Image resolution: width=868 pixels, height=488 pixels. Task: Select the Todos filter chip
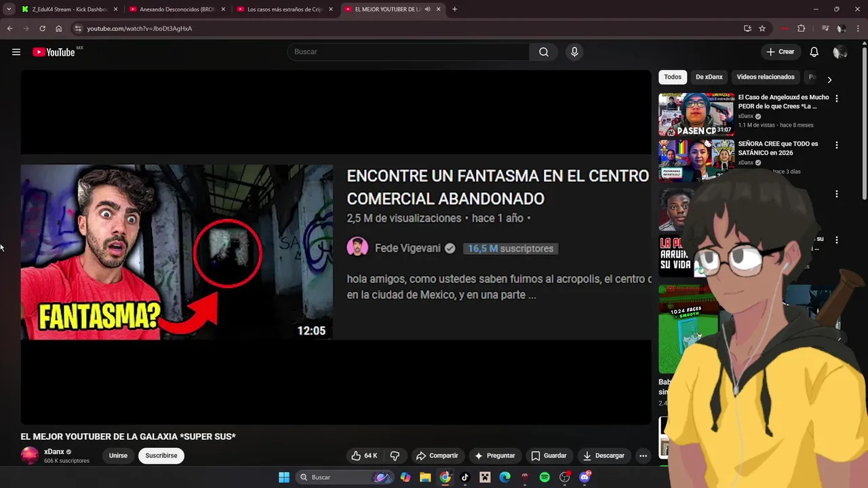(673, 77)
